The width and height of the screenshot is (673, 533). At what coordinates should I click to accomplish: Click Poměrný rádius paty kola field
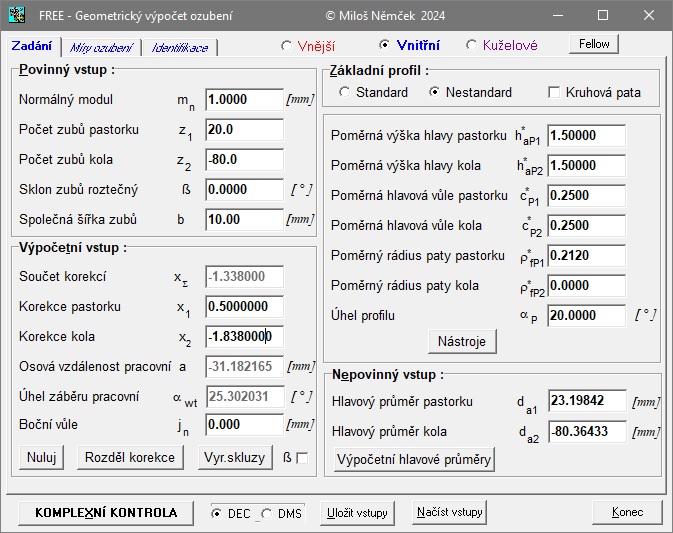(x=586, y=286)
